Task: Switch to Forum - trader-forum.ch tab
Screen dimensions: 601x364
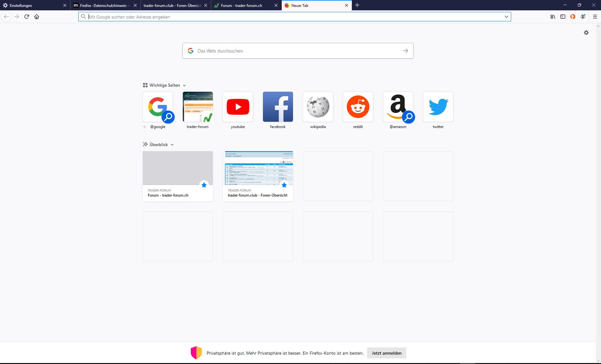Action: point(242,5)
